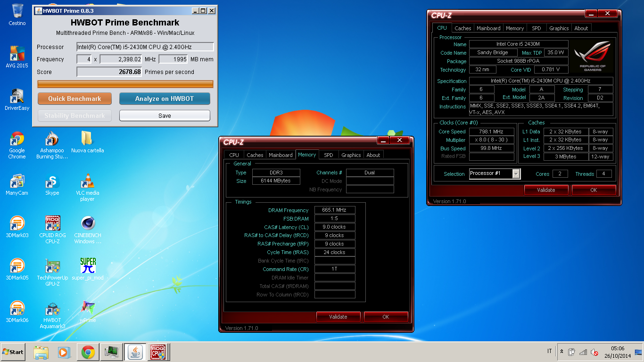Image resolution: width=644 pixels, height=362 pixels.
Task: Open Graphics tab in Memory window
Action: [x=351, y=155]
